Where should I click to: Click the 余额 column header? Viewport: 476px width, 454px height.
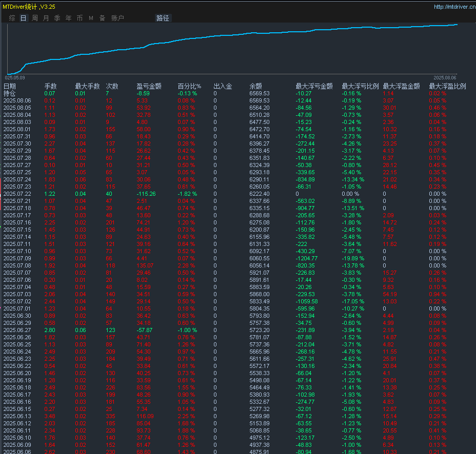(255, 86)
